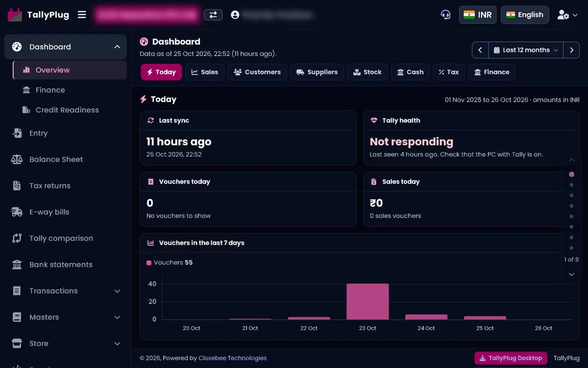The height and width of the screenshot is (368, 588).
Task: Jump to the second section dot
Action: tap(571, 185)
